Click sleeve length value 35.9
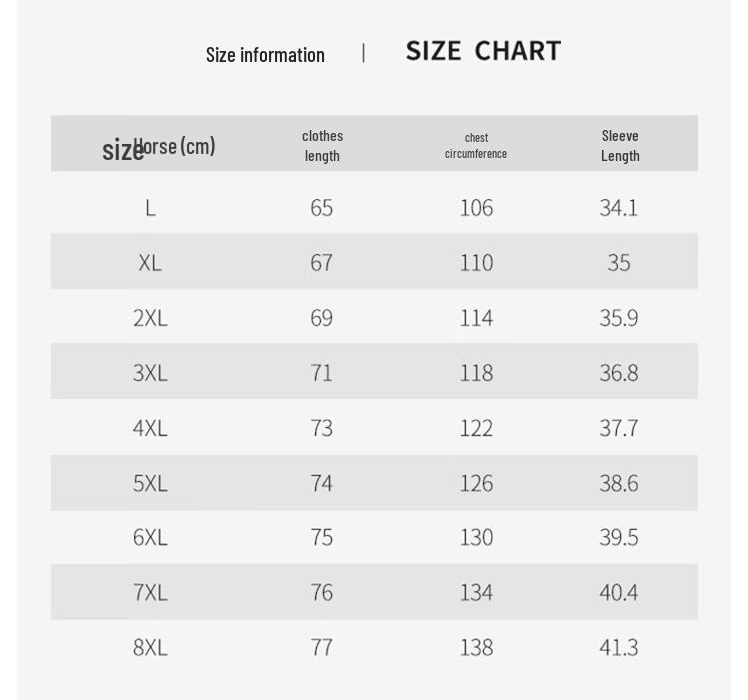 coord(619,318)
